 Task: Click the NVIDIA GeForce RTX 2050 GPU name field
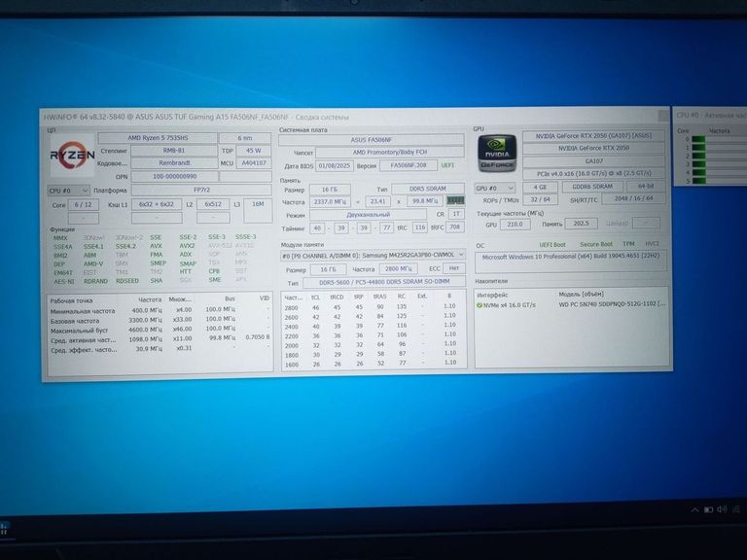click(x=592, y=148)
